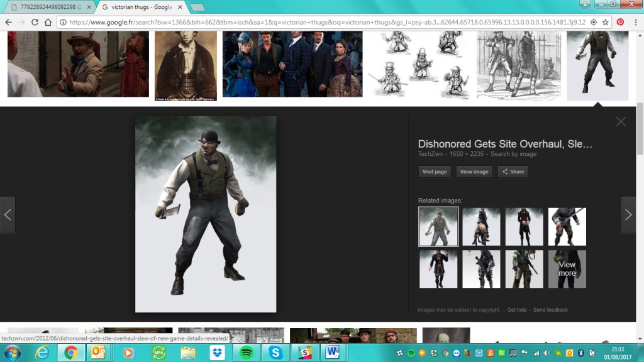Viewport: 644px width, 362px height.
Task: View site information for google.fr
Action: (63, 22)
